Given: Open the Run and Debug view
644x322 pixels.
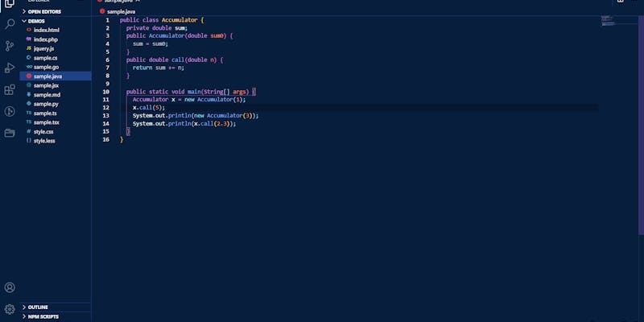Looking at the screenshot, I should [10, 68].
